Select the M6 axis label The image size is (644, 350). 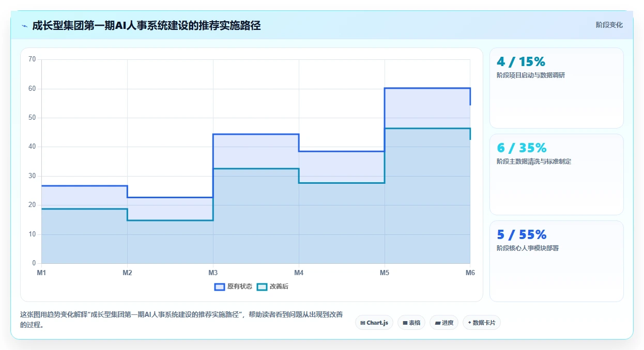pos(470,273)
